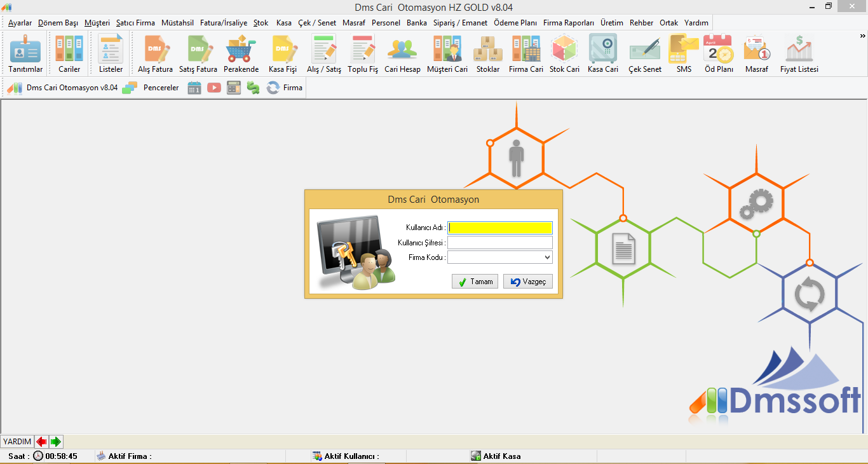Open the Fatura/İrsaliye menu
The height and width of the screenshot is (464, 868).
tap(224, 23)
